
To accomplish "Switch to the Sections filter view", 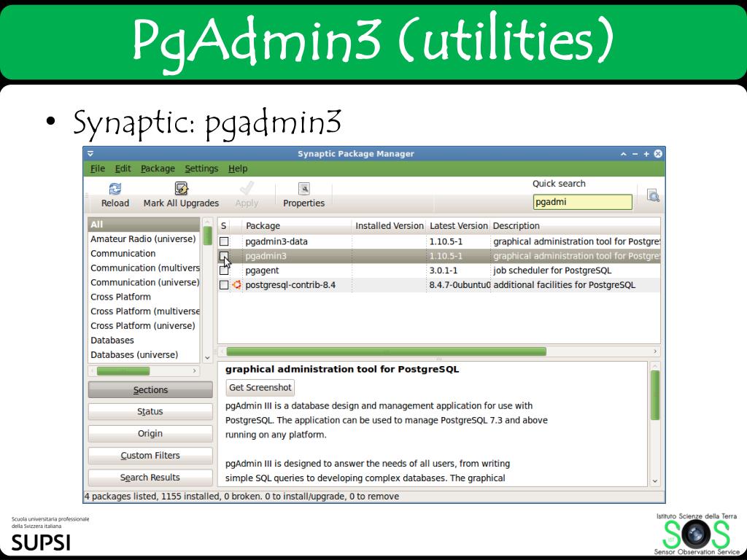I will pyautogui.click(x=150, y=390).
